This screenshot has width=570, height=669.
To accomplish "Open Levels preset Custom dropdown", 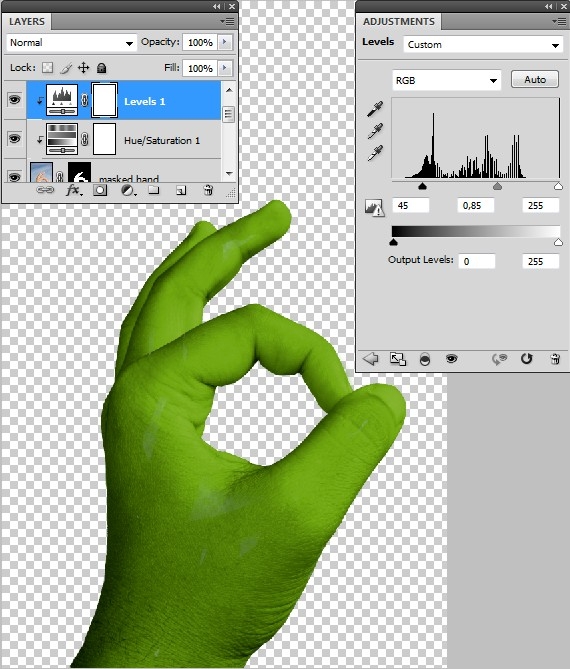I will click(483, 44).
